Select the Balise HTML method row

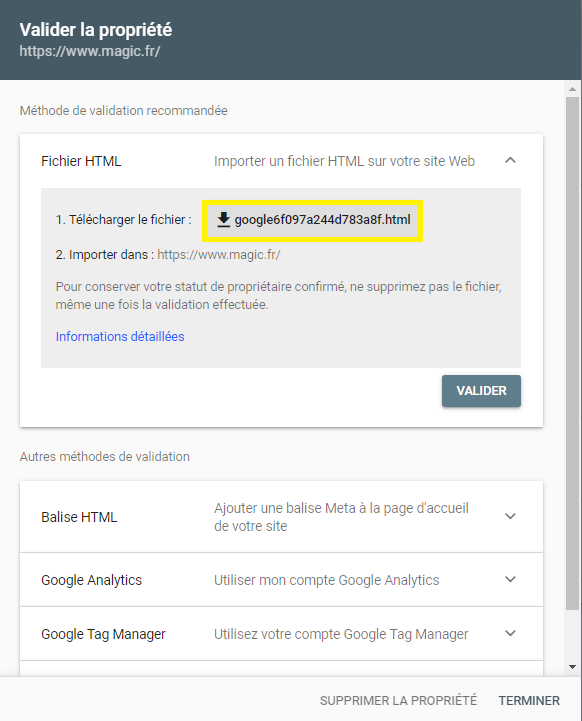click(x=281, y=517)
